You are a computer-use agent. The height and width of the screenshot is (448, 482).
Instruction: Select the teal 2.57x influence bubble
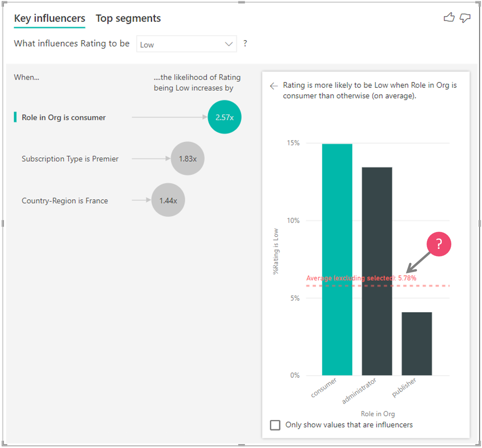pos(224,117)
